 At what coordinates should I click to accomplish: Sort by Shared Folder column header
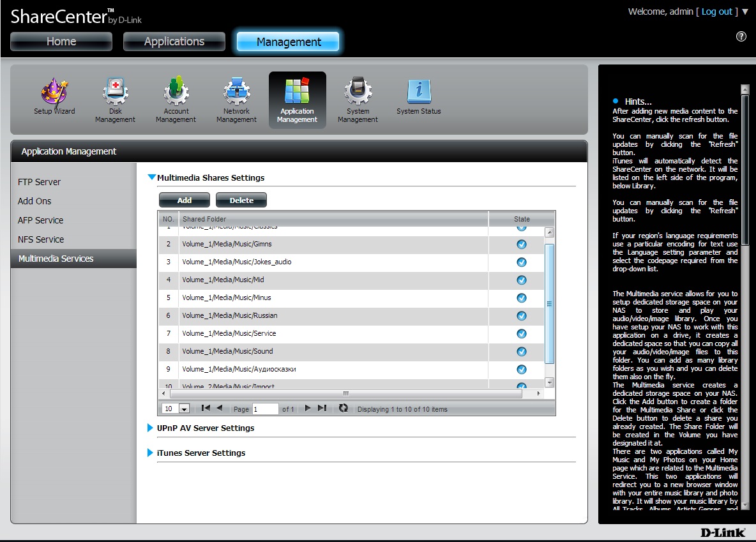point(333,219)
